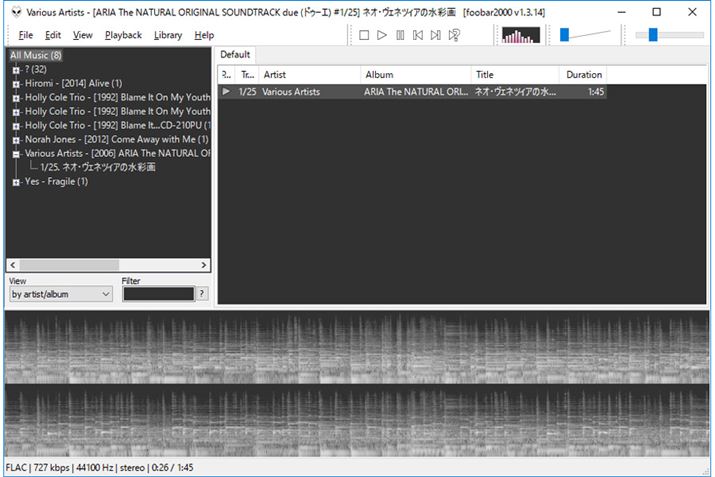Screen dimensions: 715x477
Task: Click the Filter help '?' button
Action: tap(202, 294)
